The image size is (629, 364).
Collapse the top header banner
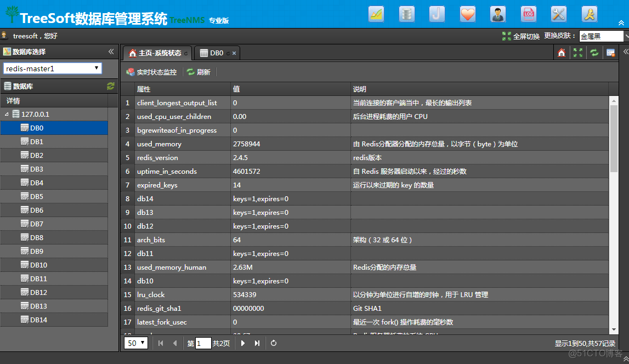[621, 23]
